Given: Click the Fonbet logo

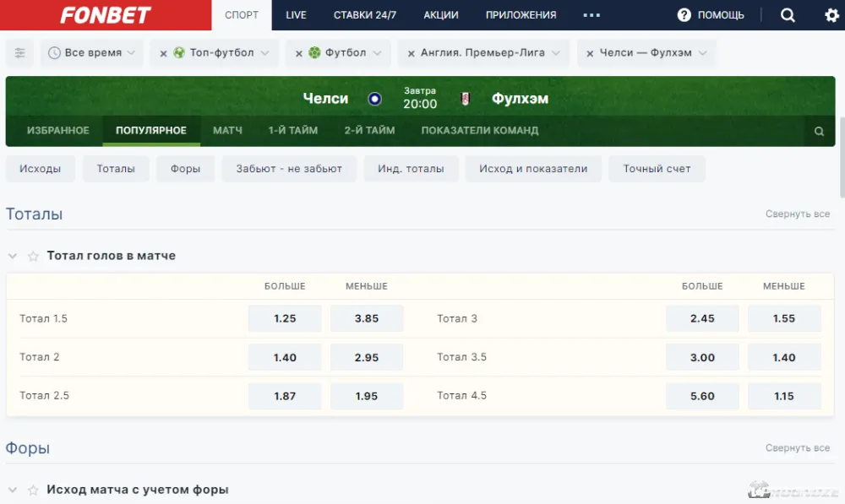Looking at the screenshot, I should [x=106, y=15].
